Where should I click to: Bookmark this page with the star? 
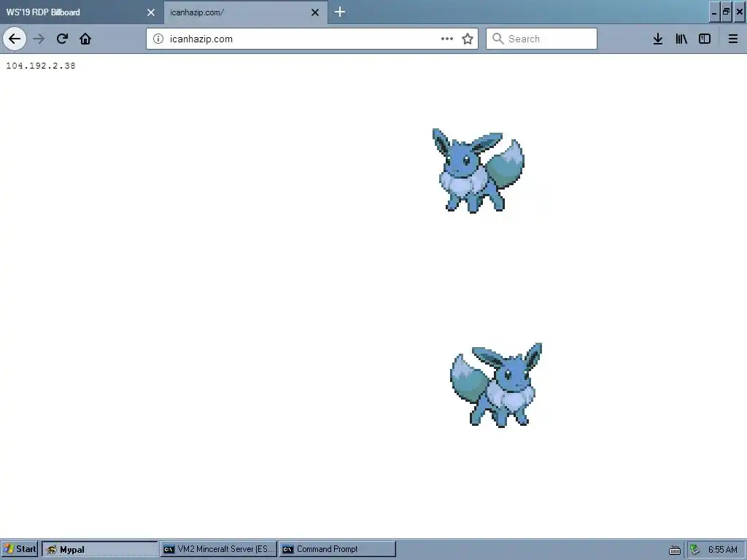coord(468,39)
